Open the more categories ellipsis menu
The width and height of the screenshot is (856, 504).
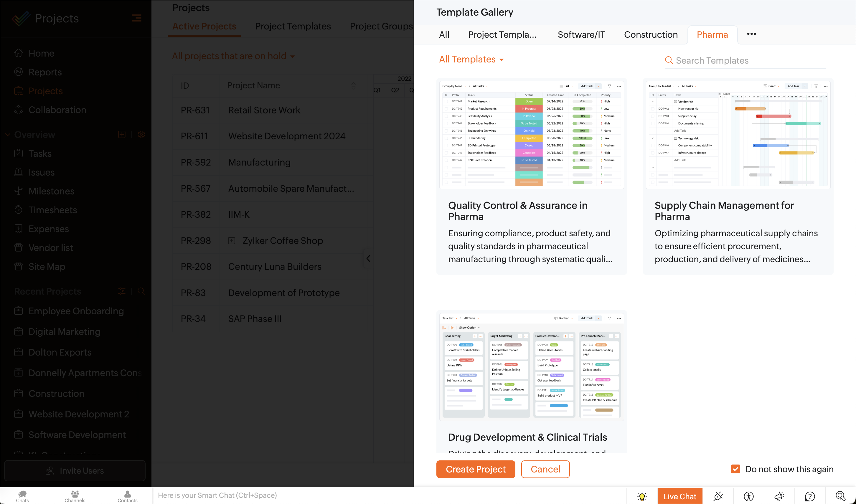point(751,34)
